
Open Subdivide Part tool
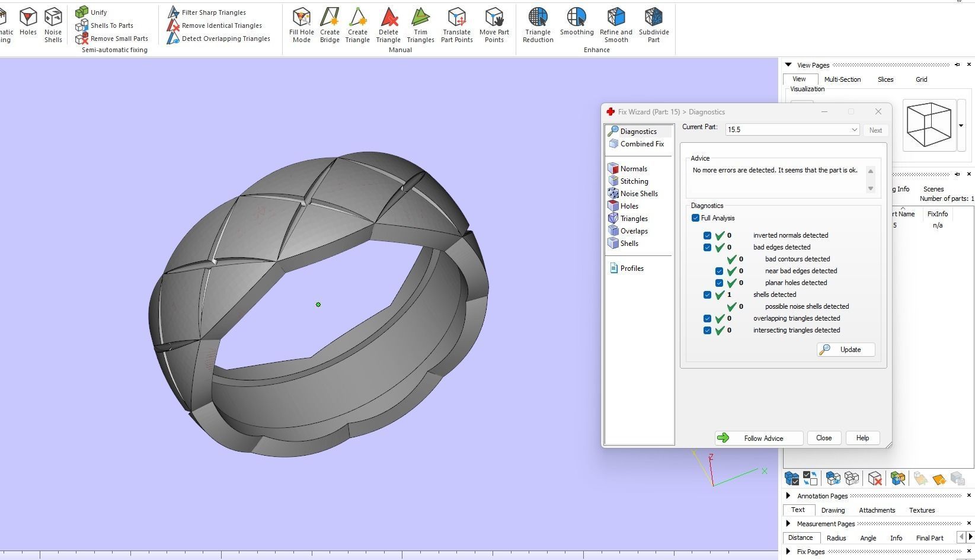(x=654, y=25)
